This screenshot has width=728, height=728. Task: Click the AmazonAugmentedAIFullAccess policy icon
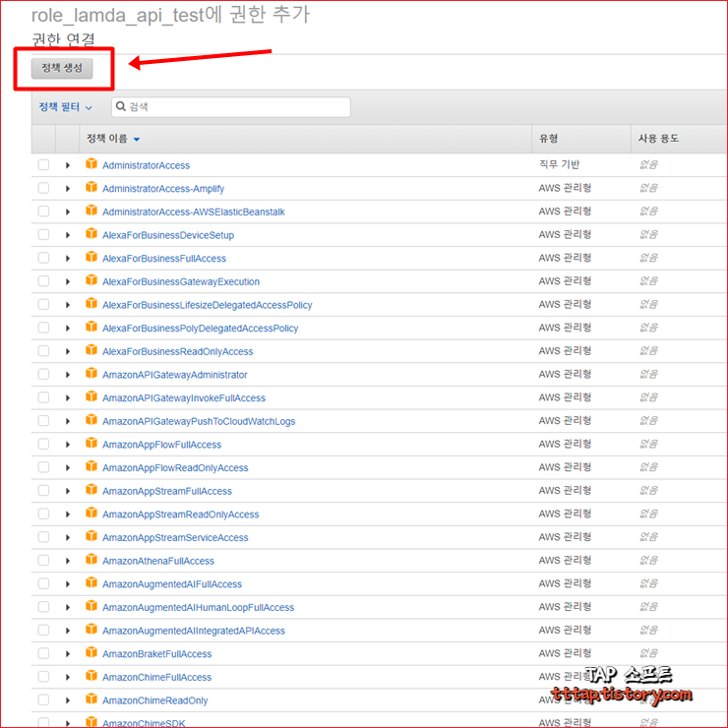pos(91,582)
